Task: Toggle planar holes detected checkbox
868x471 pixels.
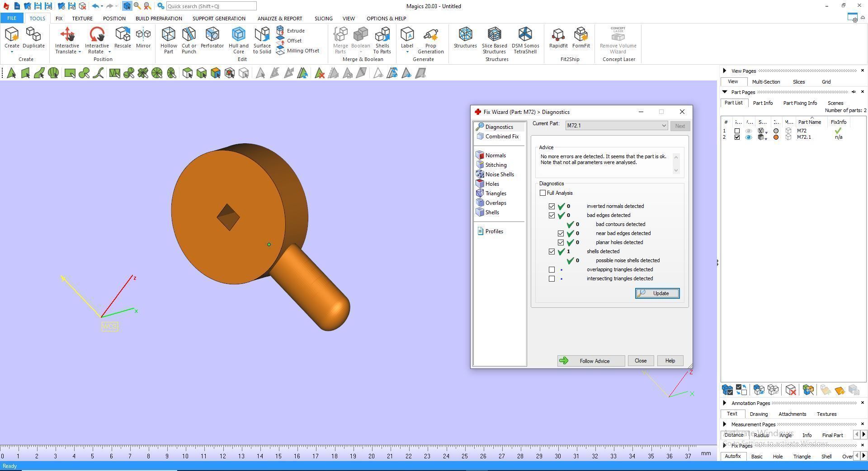Action: click(x=561, y=242)
